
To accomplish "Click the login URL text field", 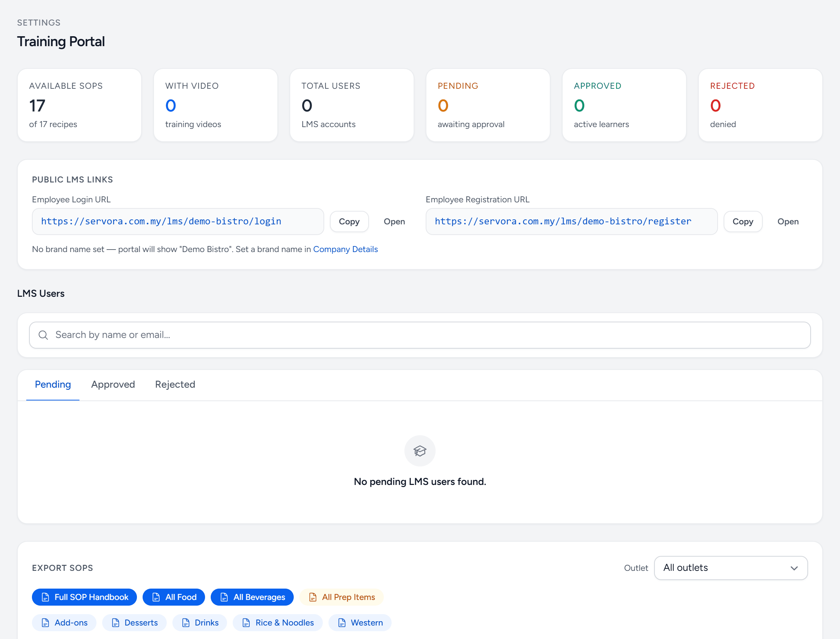I will point(178,222).
